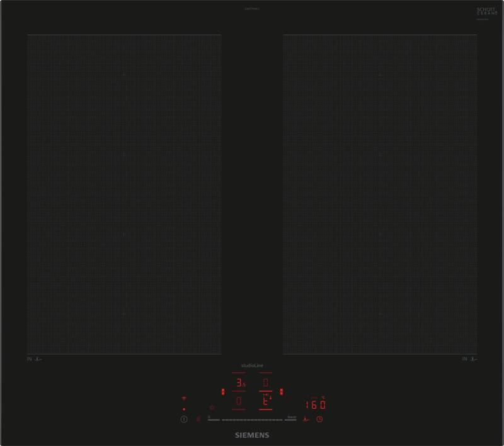Viewport: 504px width, 446px height.
Task: Select the front-right zone display showing E
Action: click(266, 401)
